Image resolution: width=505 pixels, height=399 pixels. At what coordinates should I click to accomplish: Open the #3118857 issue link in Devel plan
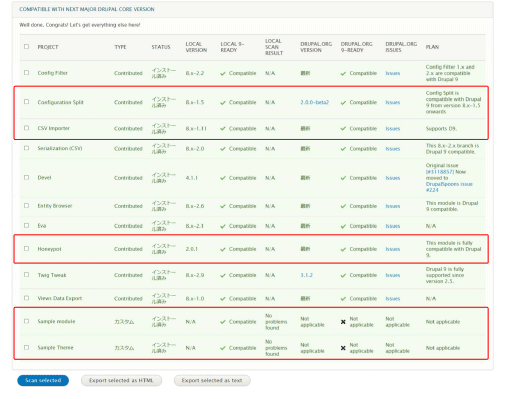click(x=440, y=172)
